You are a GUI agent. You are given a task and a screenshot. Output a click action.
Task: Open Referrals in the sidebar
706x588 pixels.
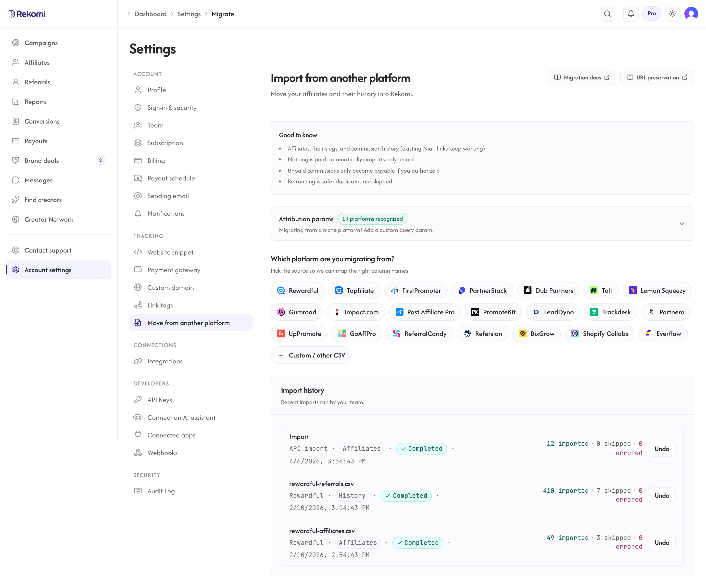(x=59, y=82)
